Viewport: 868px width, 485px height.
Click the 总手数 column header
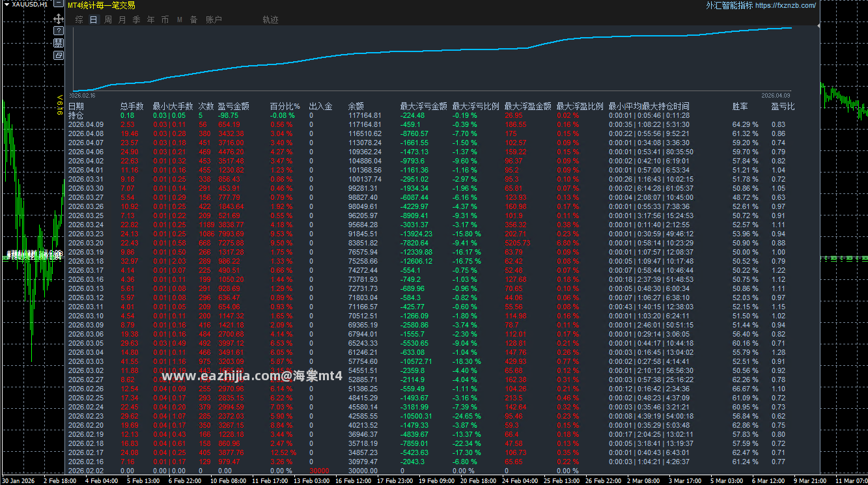(132, 107)
